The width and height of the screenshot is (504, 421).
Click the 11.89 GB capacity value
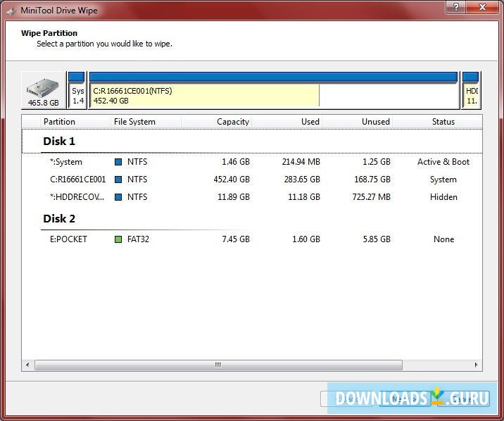click(x=234, y=197)
